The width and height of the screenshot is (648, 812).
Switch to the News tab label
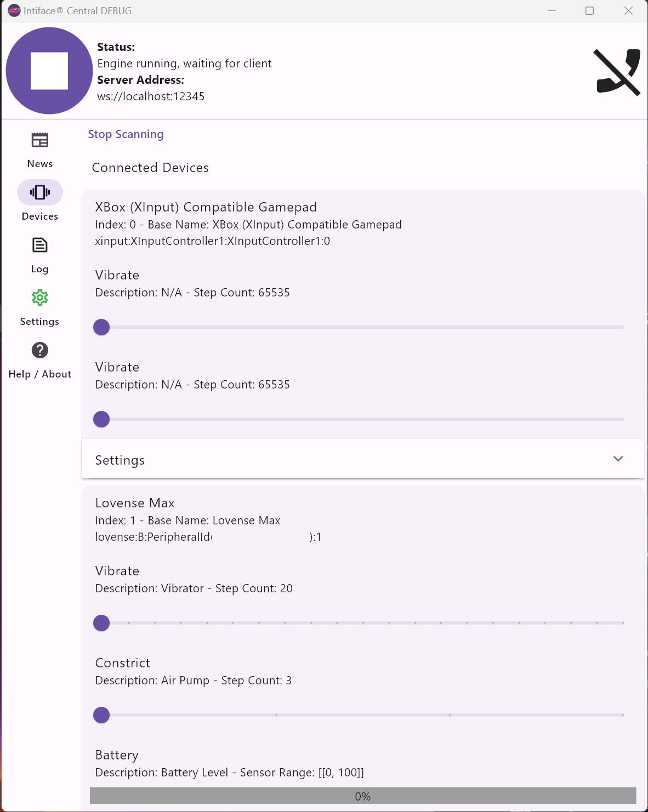pos(39,164)
